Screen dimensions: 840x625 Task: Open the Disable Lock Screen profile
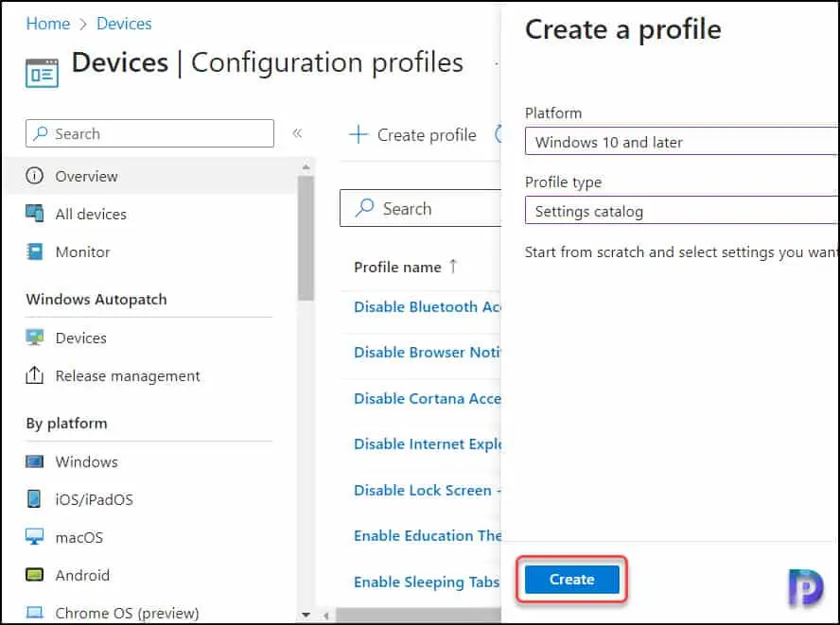[428, 490]
